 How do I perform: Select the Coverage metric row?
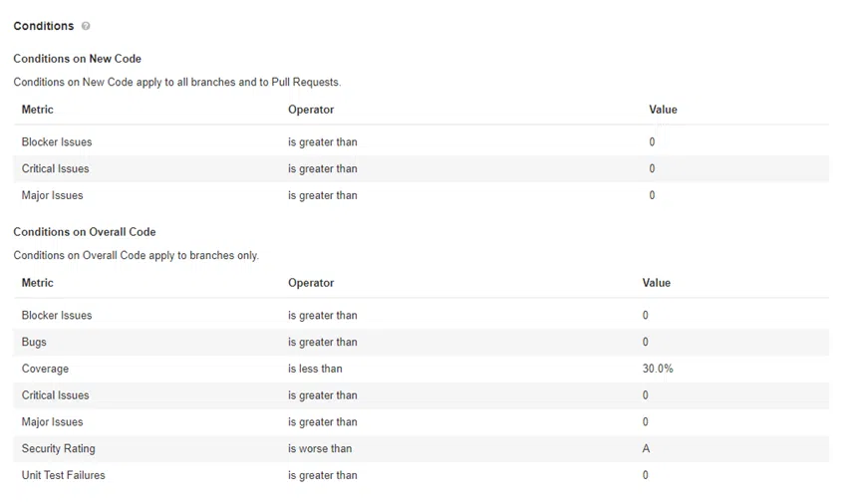(46, 370)
